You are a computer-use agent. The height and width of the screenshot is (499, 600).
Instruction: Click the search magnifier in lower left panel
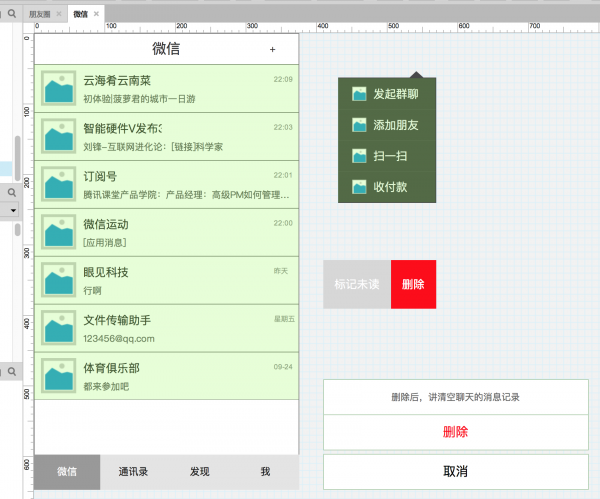coord(12,372)
